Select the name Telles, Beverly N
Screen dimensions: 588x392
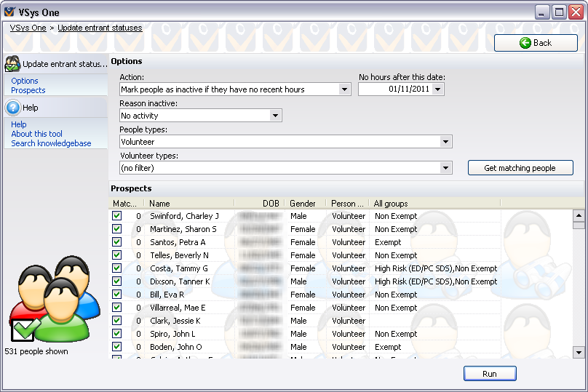179,255
